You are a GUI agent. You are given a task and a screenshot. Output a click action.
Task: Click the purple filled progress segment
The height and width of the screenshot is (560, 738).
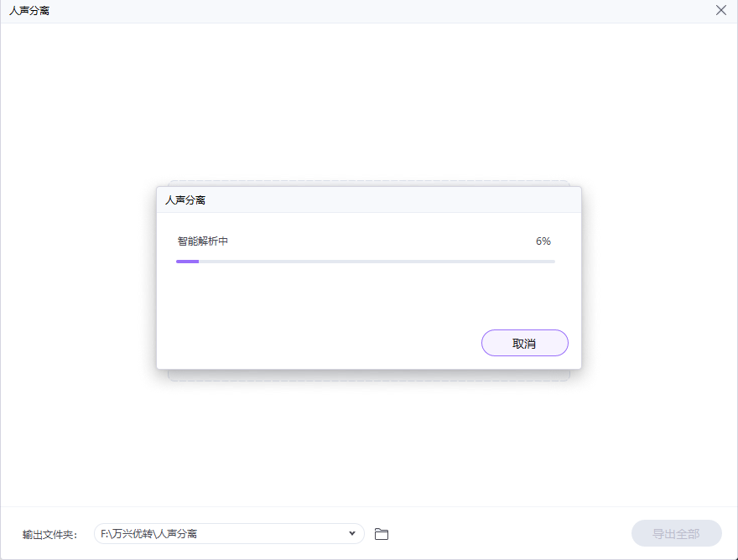[x=187, y=262]
